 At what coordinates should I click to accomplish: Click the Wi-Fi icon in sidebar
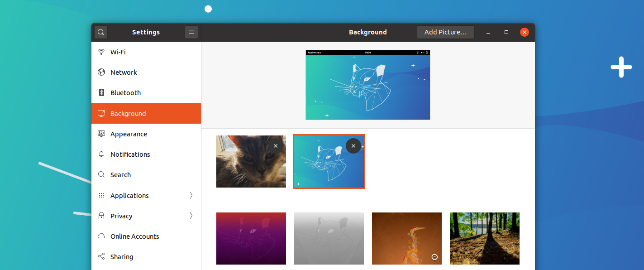(101, 52)
